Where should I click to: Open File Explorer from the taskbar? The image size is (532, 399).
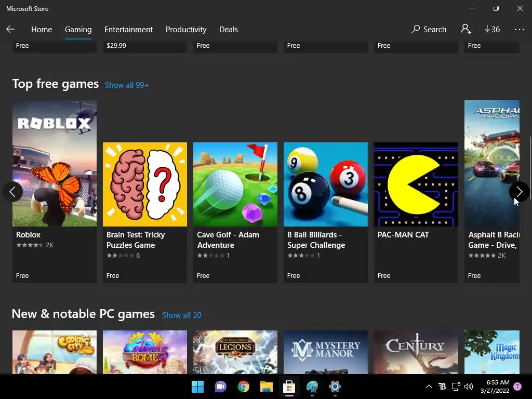(267, 387)
